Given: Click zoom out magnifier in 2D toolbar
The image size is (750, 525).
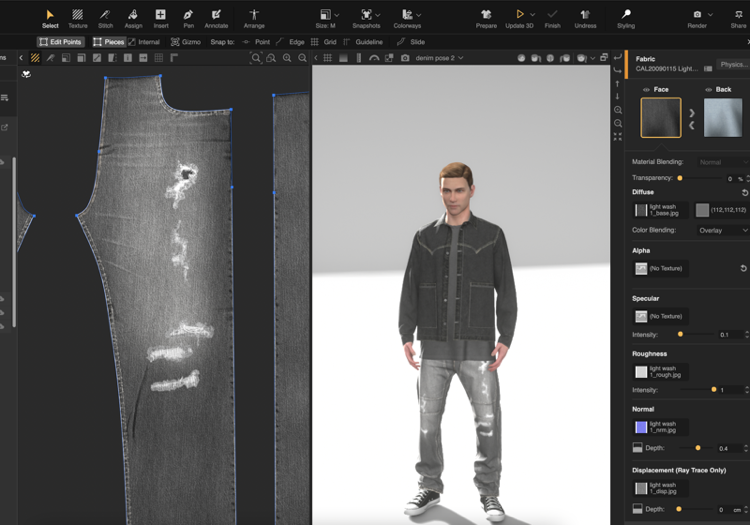Looking at the screenshot, I should (302, 58).
